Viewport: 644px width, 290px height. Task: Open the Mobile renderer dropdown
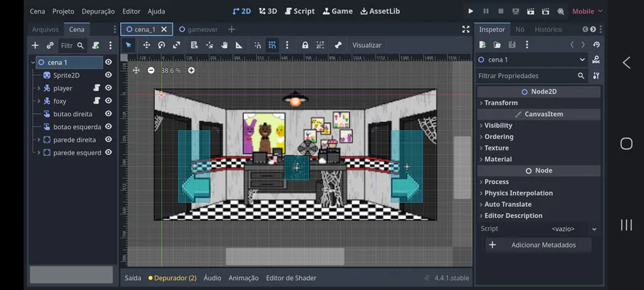click(x=587, y=11)
